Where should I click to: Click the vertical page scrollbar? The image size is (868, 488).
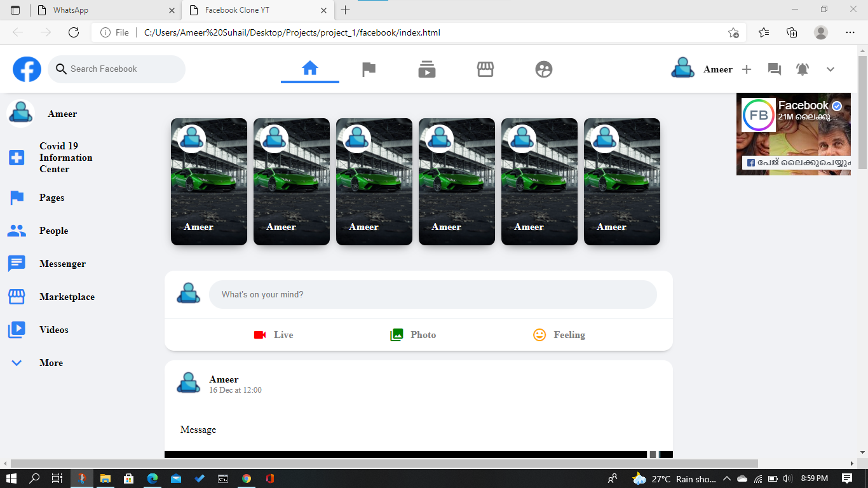(x=862, y=112)
